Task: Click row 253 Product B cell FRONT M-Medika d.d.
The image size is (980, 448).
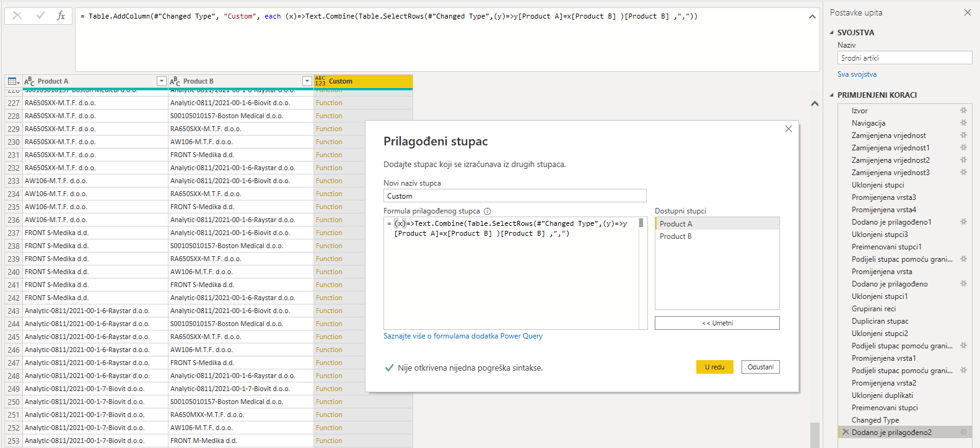Action: coord(240,441)
